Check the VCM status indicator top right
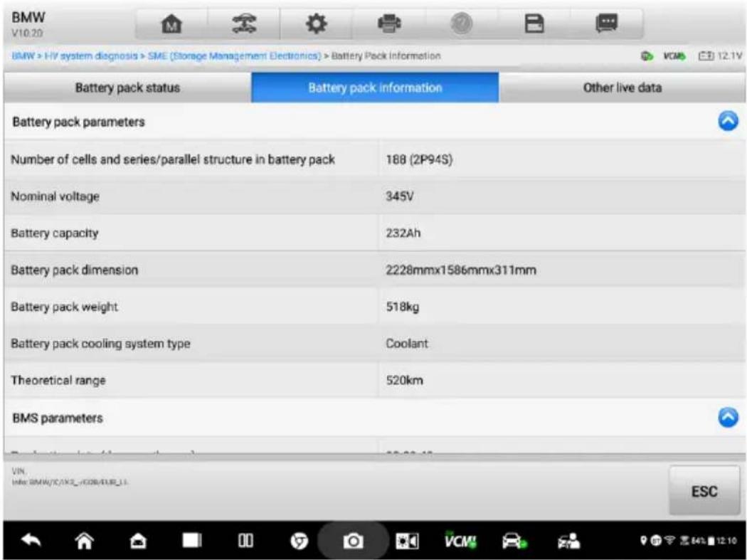The width and height of the screenshot is (747, 560). tap(674, 56)
